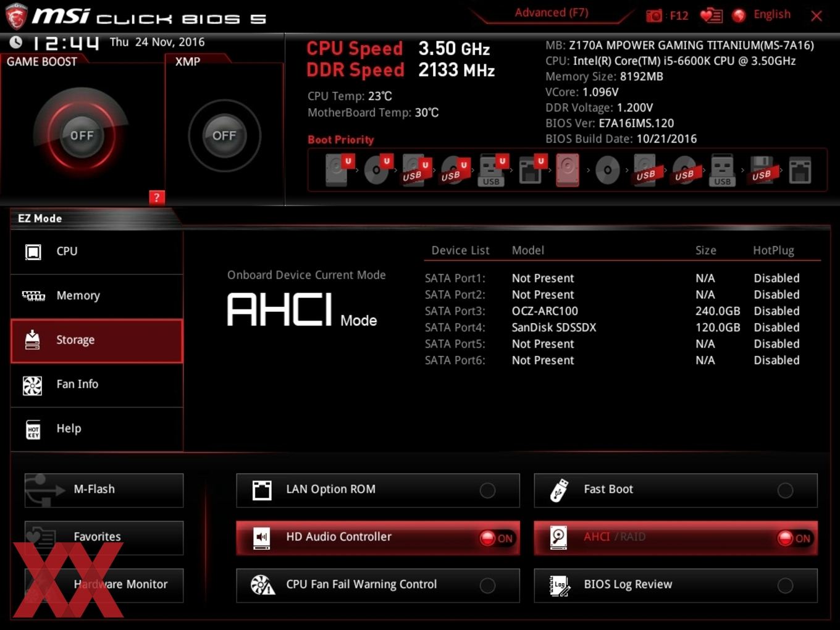Select the non-UEFI network boot icon at end
The image size is (840, 630).
(x=800, y=170)
